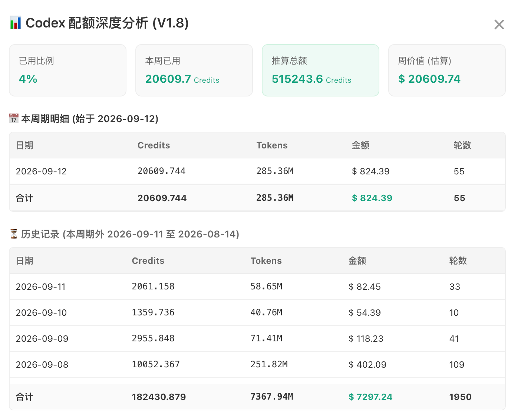
Task: Click 轮数 header in history table
Action: 458,261
